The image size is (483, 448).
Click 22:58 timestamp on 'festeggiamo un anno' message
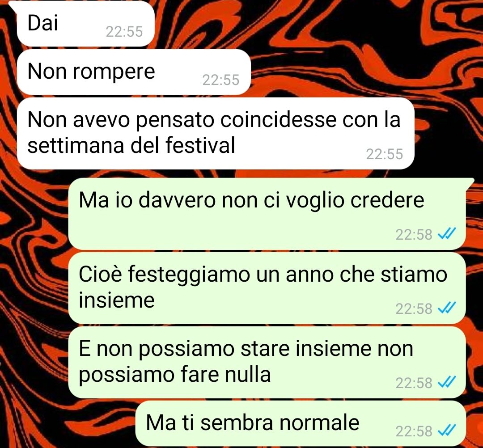tap(414, 309)
